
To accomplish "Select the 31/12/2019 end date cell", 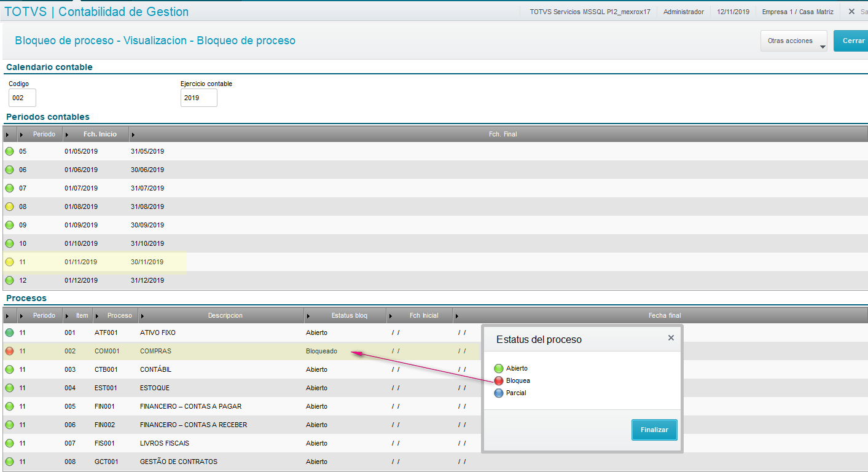I will [x=147, y=280].
